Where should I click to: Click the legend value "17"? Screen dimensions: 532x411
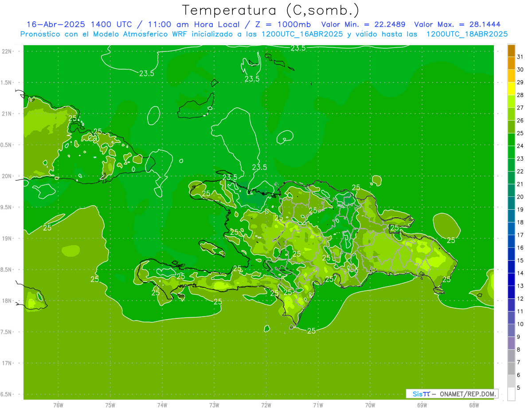(x=520, y=235)
